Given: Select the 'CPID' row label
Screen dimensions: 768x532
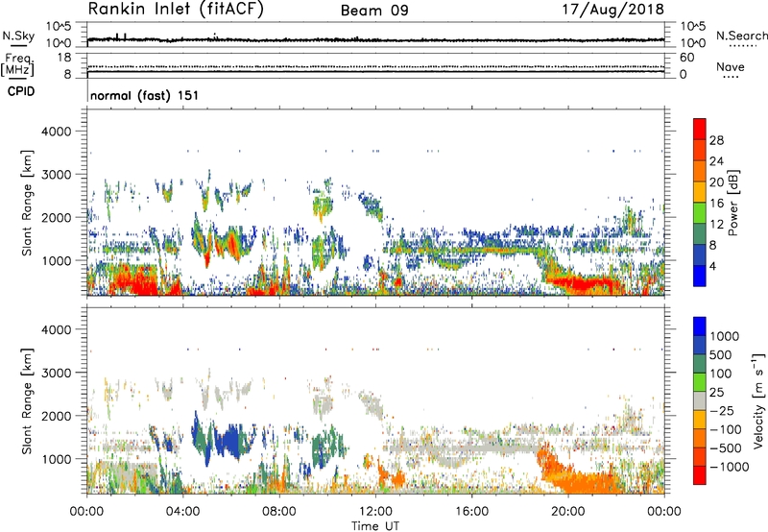Looking at the screenshot, I should coord(20,91).
